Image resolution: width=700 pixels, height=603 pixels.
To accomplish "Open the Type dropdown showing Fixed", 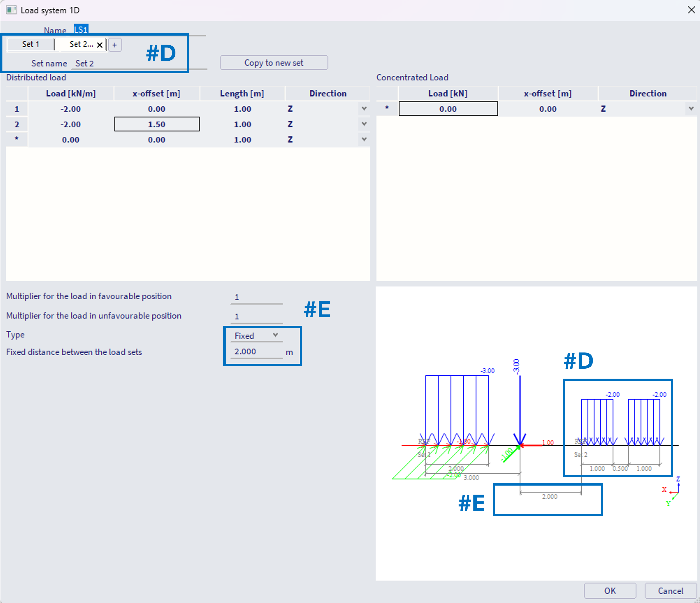I will (x=256, y=335).
